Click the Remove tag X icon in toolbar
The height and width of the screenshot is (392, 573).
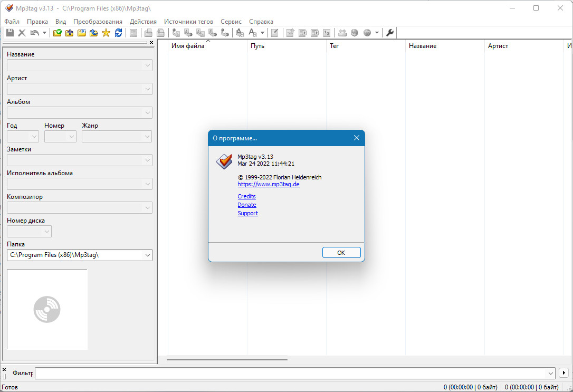pos(22,33)
